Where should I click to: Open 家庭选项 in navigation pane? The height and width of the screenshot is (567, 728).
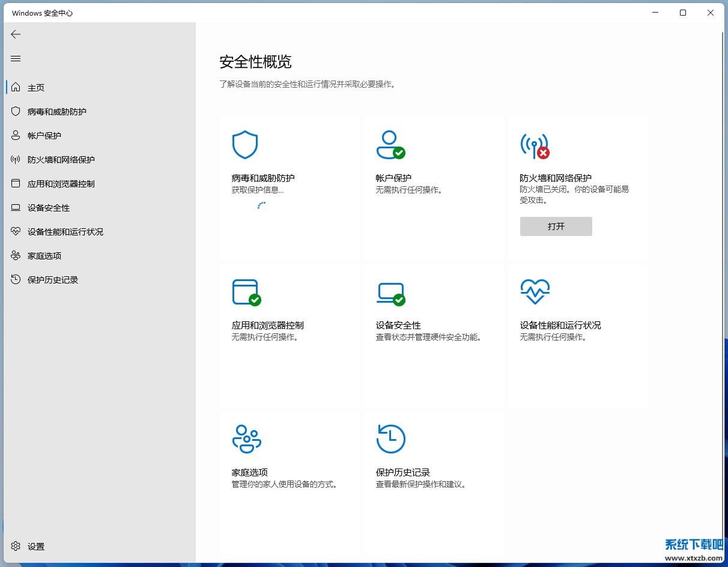point(44,256)
